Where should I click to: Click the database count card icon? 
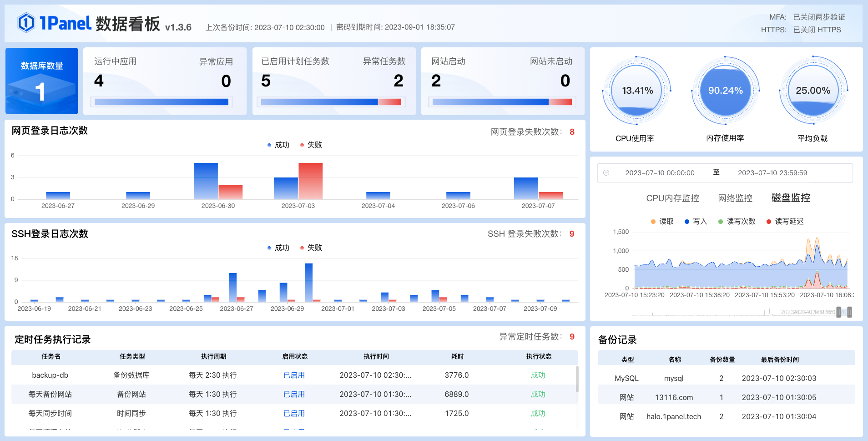(x=41, y=87)
